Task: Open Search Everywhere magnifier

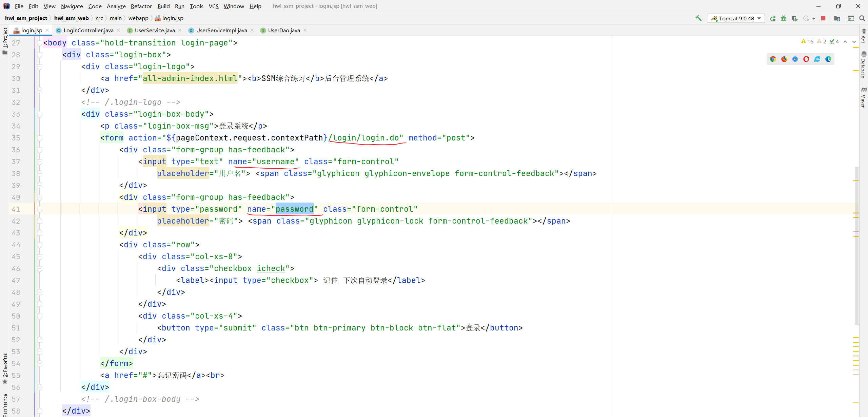Action: (x=862, y=18)
